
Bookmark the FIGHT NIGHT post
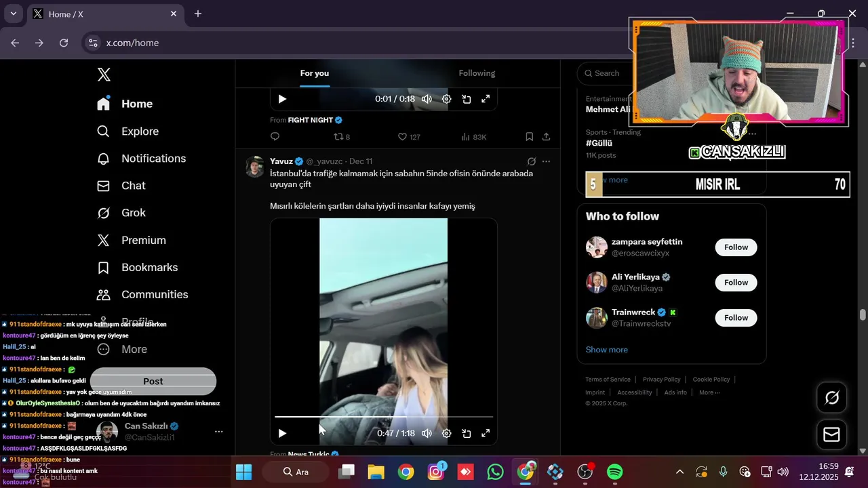pyautogui.click(x=529, y=137)
